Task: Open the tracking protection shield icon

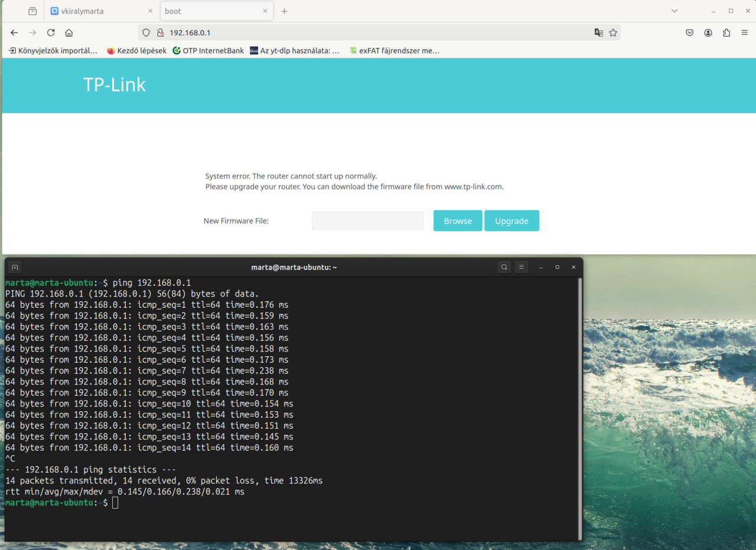Action: click(x=146, y=33)
